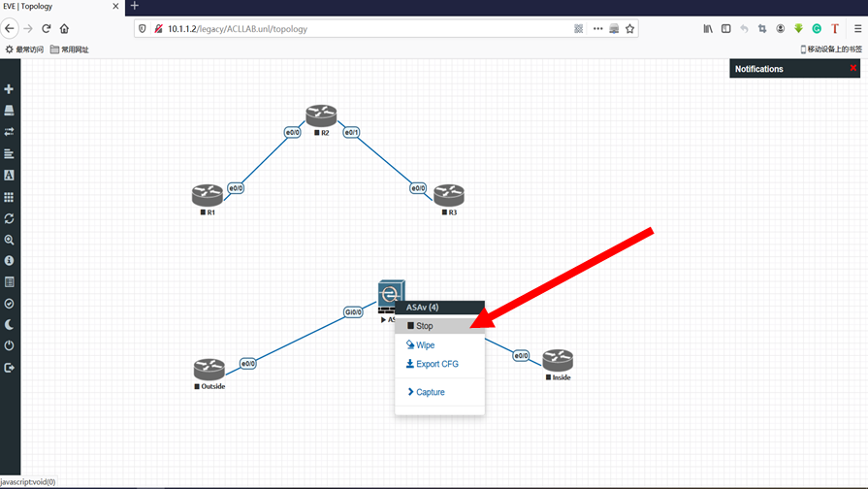The width and height of the screenshot is (868, 489).
Task: Open the Networks arrows icon in sidebar
Action: (9, 132)
